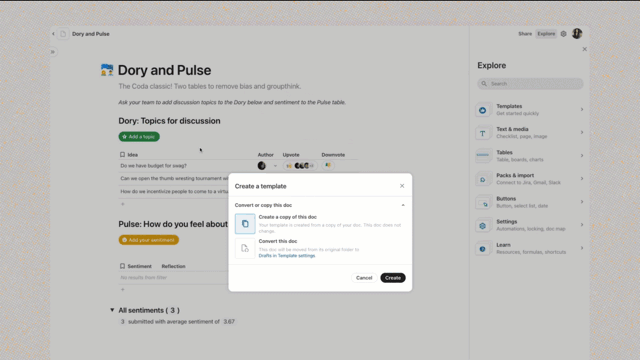Open Buttons icon in Explore

pyautogui.click(x=483, y=202)
